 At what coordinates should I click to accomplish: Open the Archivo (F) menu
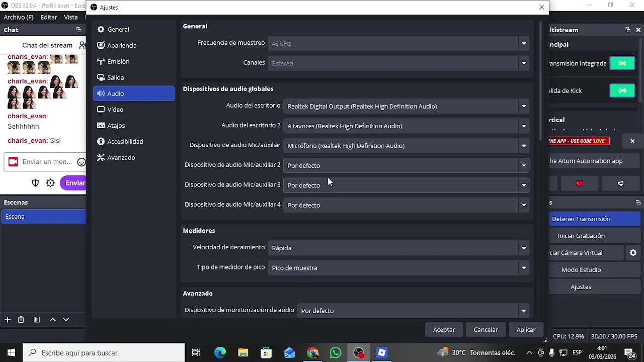[19, 17]
